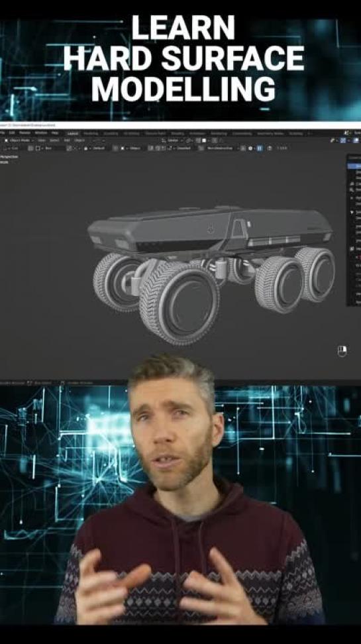361x644 pixels.
Task: Click the mouse button overlay icon
Action: [x=342, y=351]
